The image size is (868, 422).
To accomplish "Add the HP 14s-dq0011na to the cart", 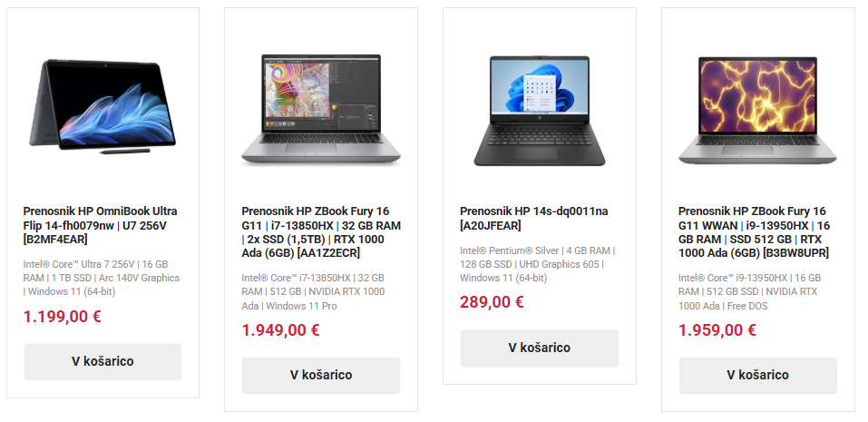I will (x=539, y=348).
